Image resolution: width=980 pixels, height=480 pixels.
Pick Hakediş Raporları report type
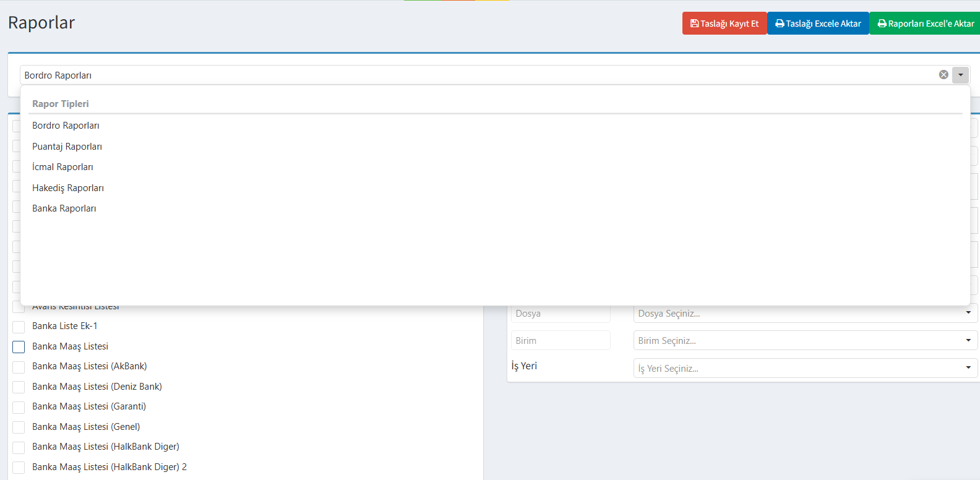[68, 188]
